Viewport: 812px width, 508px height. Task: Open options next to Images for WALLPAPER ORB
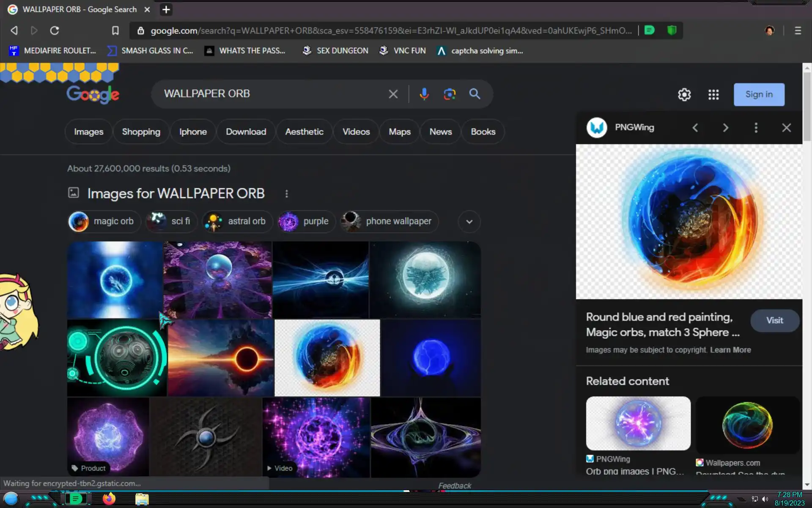coord(286,193)
